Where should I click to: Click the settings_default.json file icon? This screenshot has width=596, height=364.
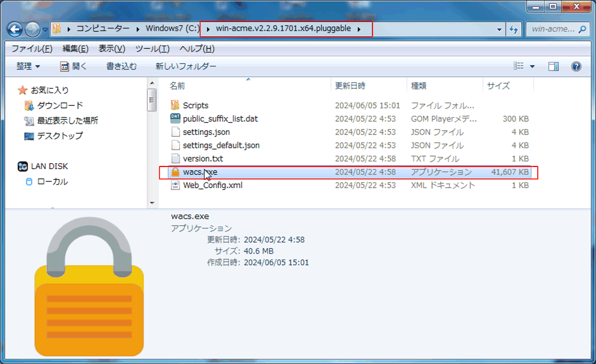tap(175, 145)
